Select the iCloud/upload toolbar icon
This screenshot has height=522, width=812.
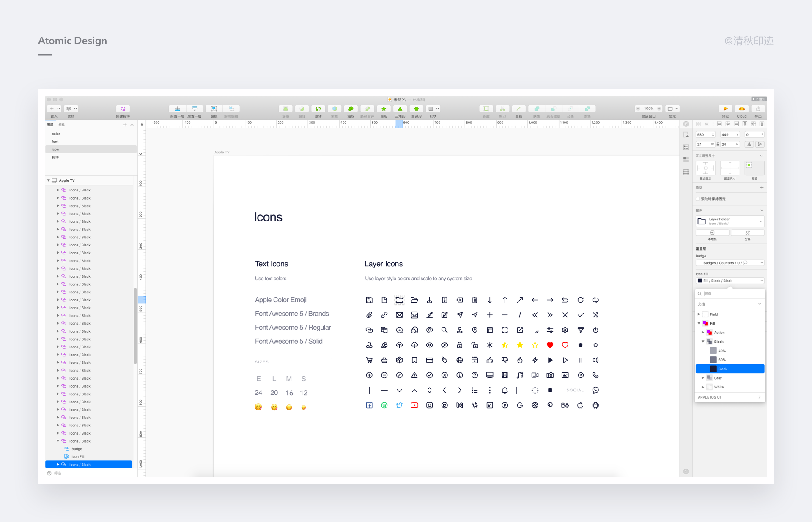741,109
